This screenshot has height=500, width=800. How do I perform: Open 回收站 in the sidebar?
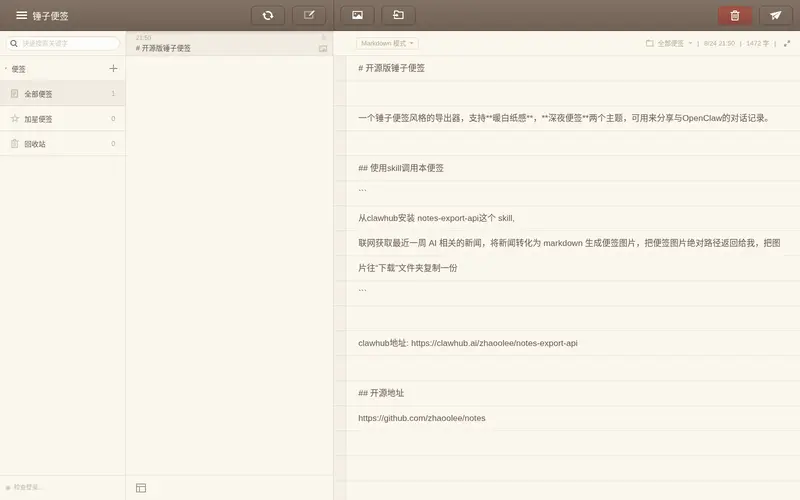62,143
